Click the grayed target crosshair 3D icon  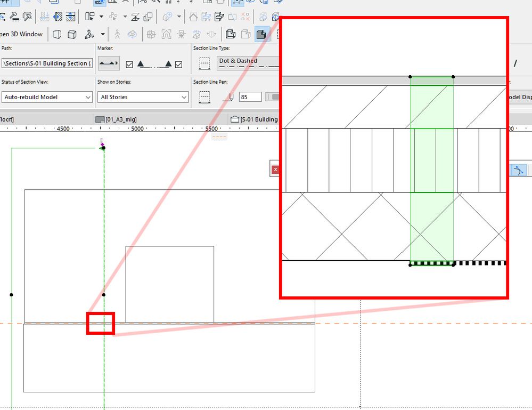151,34
